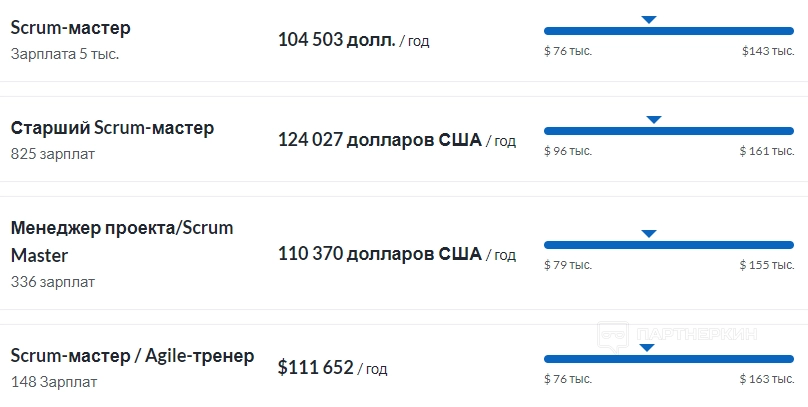808x407 pixels.
Task: Click the Agile-тренер range marker triangle
Action: pos(646,347)
